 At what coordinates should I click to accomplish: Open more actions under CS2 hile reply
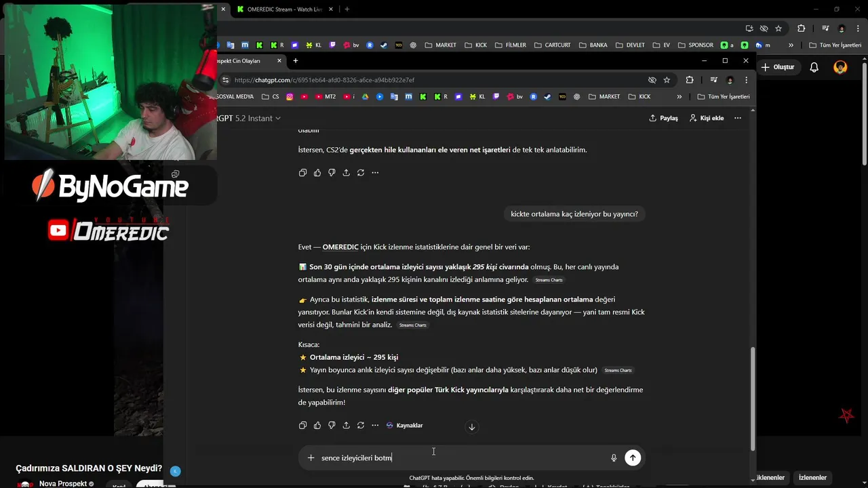tap(375, 173)
